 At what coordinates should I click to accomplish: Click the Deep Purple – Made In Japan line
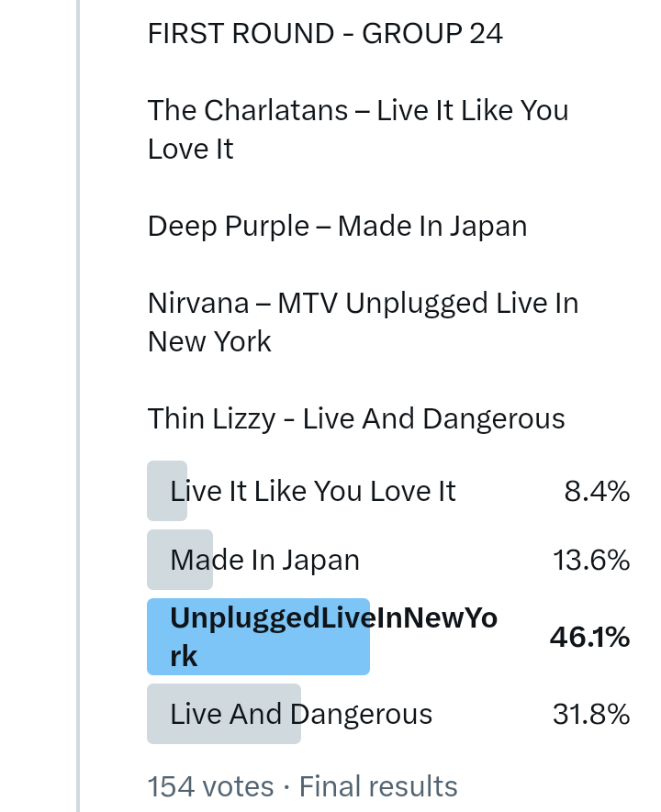pyautogui.click(x=337, y=226)
